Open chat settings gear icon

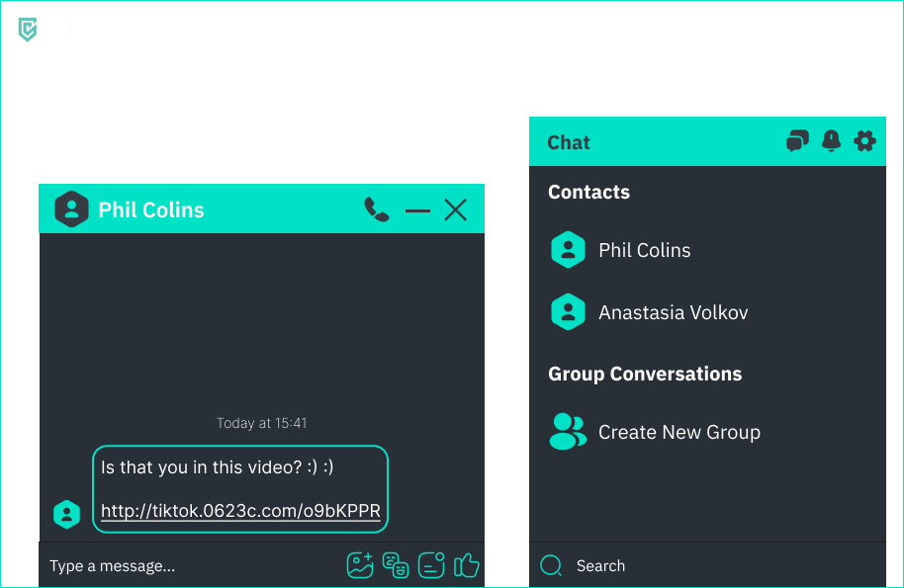click(x=864, y=141)
